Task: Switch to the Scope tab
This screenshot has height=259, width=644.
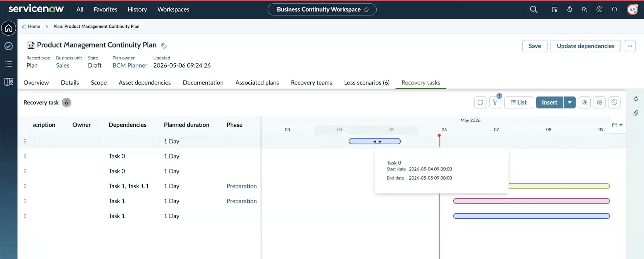Action: [x=99, y=83]
